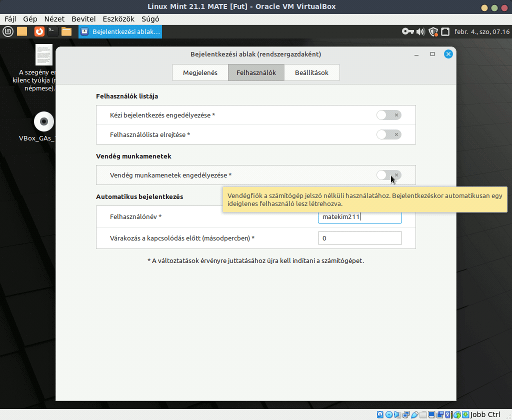512x420 pixels.
Task: Click the show desktop icon in panel
Action: pyautogui.click(x=22, y=31)
